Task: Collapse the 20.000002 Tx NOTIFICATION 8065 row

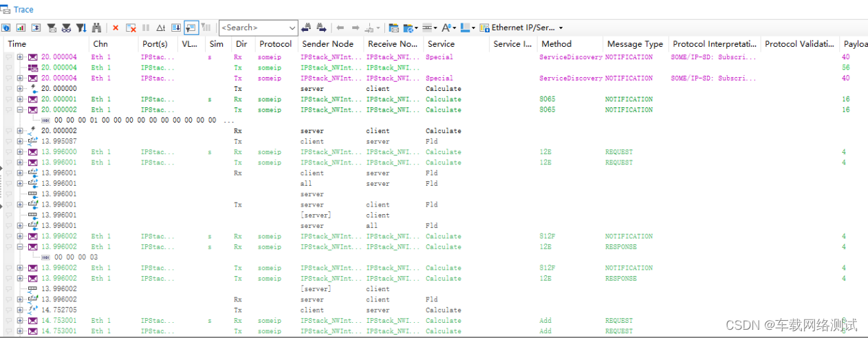Action: [x=21, y=109]
